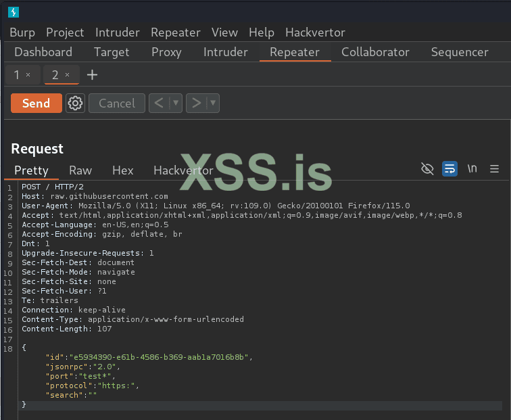Screen dimensions: 511x420
Task: Open the Hackvertor menu
Action: (315, 32)
